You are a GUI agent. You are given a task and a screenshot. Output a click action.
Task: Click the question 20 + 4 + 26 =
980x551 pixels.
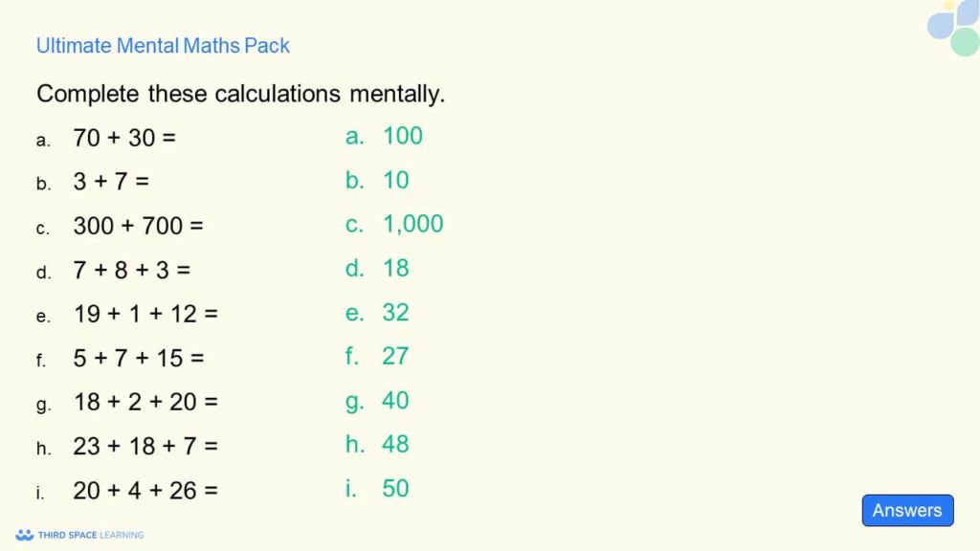coord(145,491)
